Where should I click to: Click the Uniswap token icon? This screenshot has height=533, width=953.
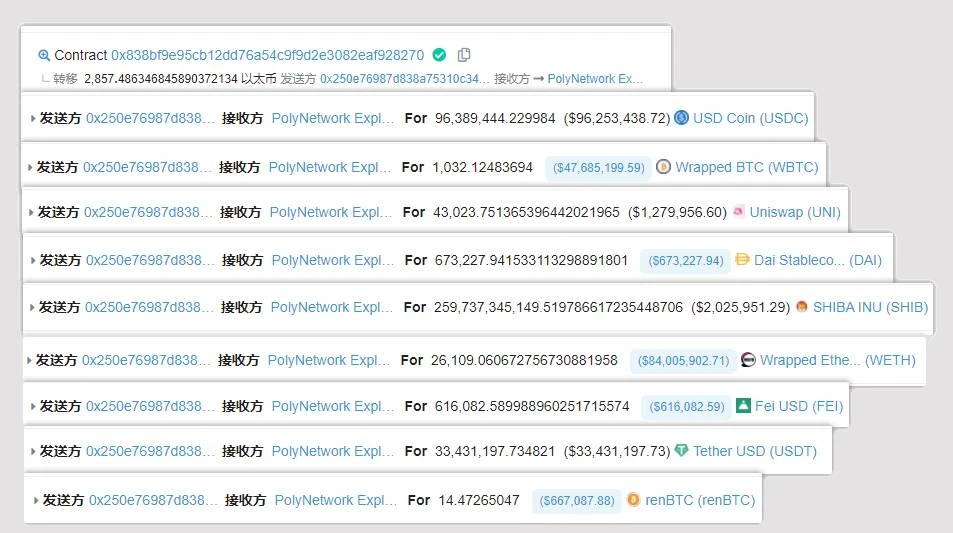[738, 211]
